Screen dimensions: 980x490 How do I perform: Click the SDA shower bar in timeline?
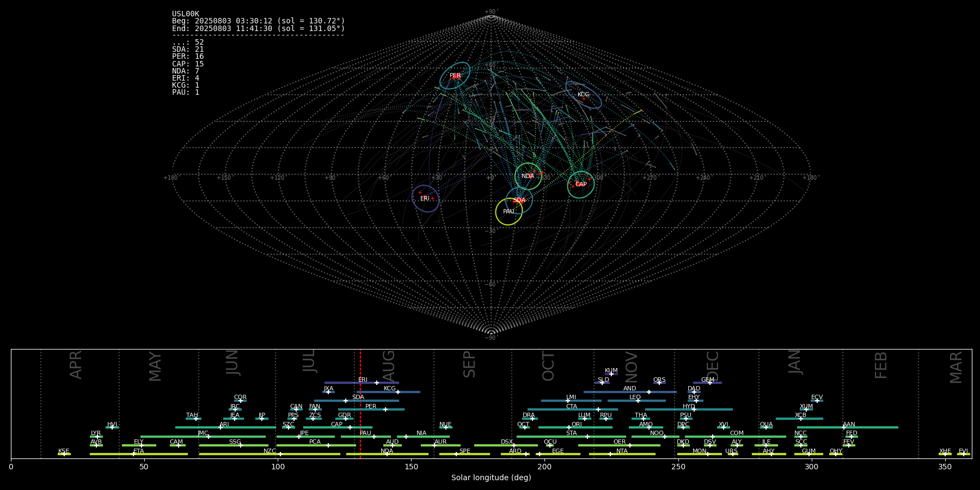tap(357, 401)
